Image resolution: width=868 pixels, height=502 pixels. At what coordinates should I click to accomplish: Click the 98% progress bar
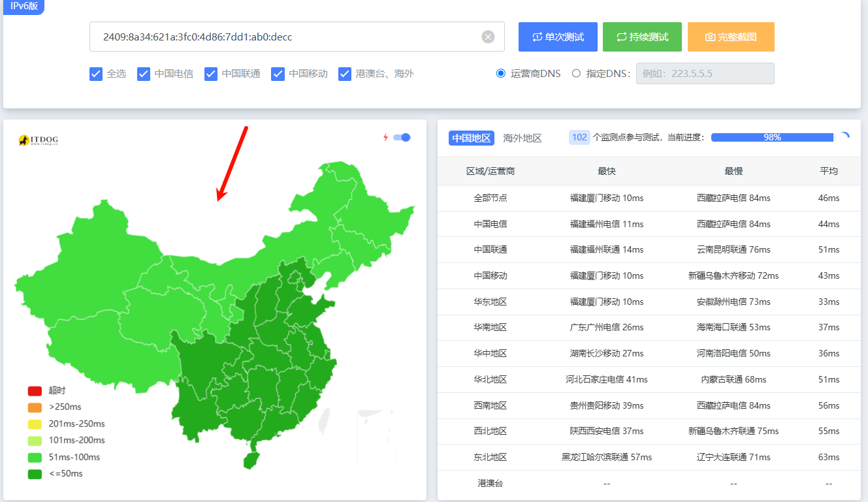[772, 138]
